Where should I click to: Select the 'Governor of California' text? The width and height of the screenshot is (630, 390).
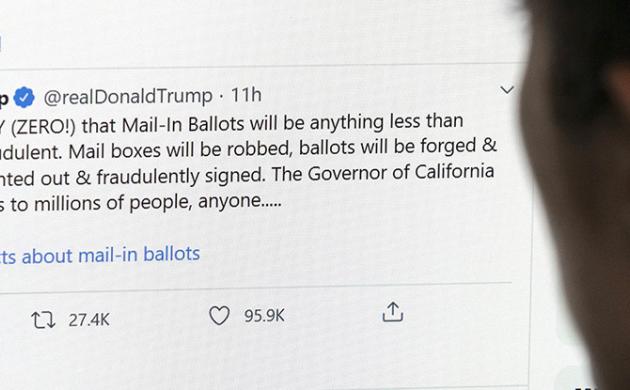click(x=401, y=173)
